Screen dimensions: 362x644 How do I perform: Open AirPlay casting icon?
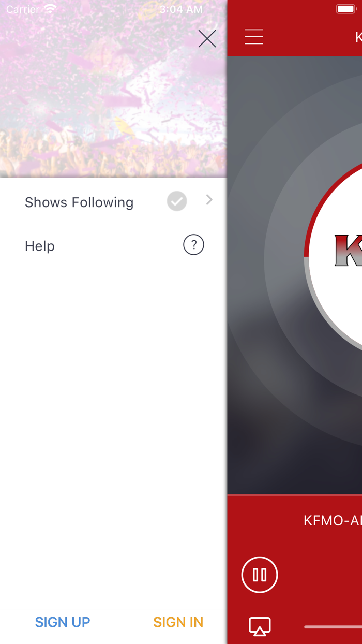pos(260,626)
